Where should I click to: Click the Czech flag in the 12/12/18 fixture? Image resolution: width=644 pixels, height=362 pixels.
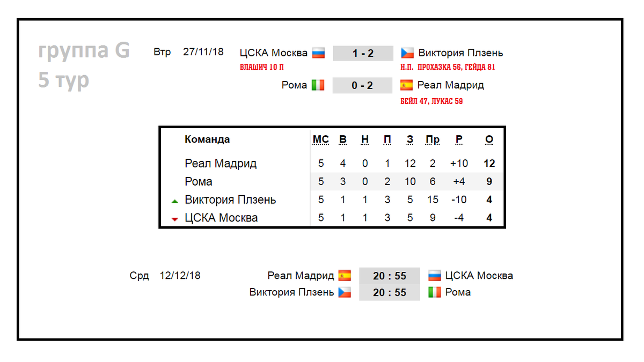coord(345,293)
